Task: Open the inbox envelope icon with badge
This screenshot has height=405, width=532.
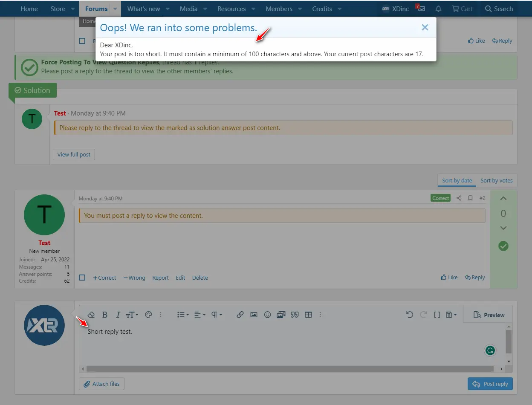Action: pos(420,9)
